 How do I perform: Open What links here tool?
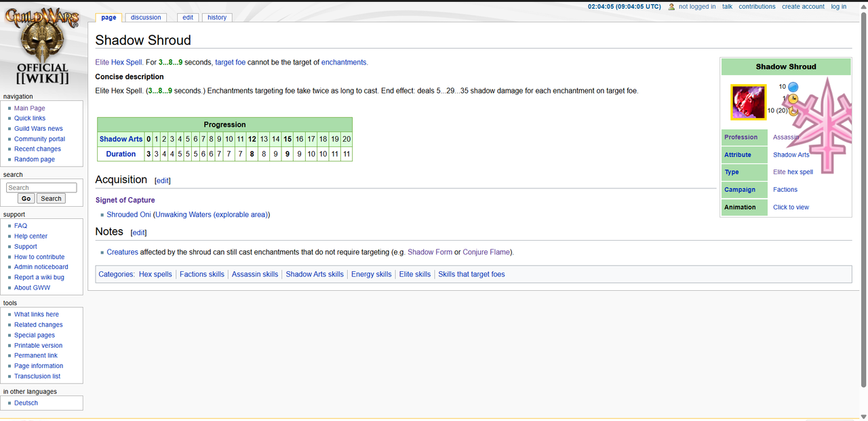click(37, 315)
